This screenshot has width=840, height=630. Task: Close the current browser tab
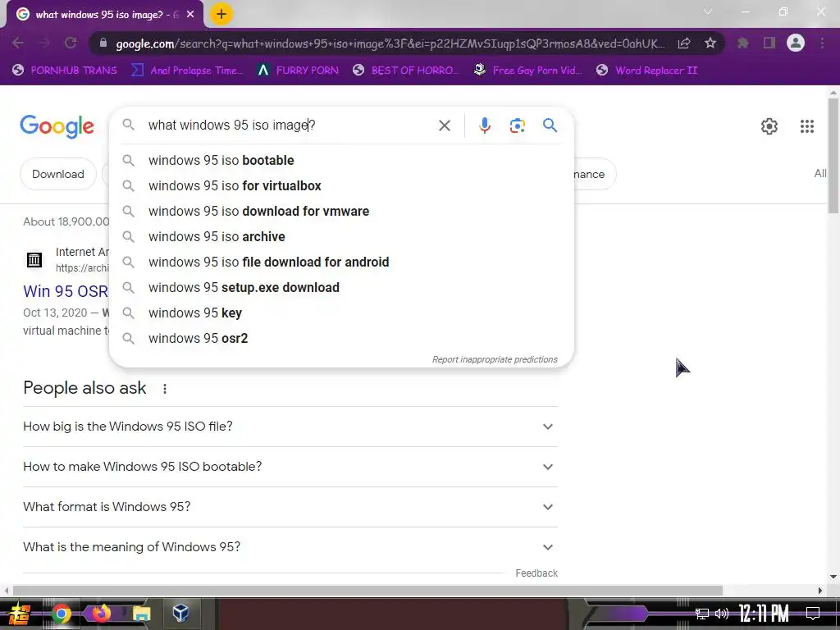pos(190,15)
